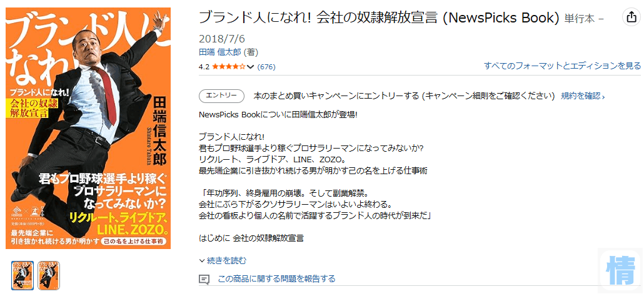Click the report problem speech bubble icon
Viewport: 644px width, 294px height.
pyautogui.click(x=204, y=279)
